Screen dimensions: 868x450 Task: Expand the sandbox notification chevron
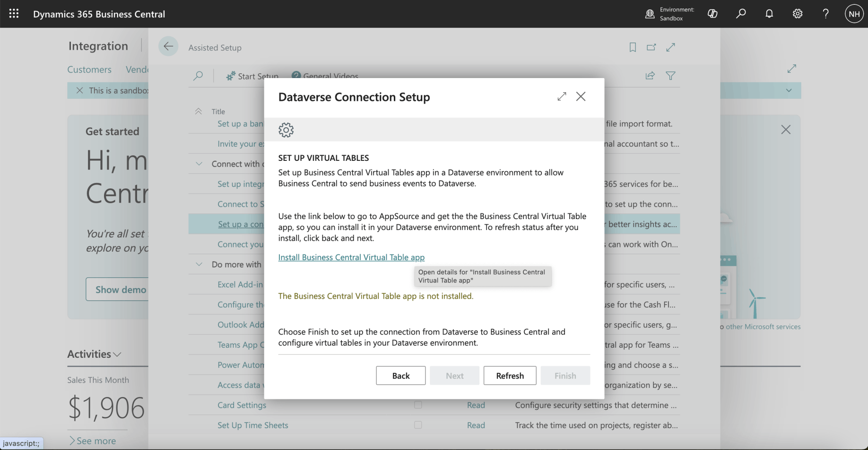789,90
